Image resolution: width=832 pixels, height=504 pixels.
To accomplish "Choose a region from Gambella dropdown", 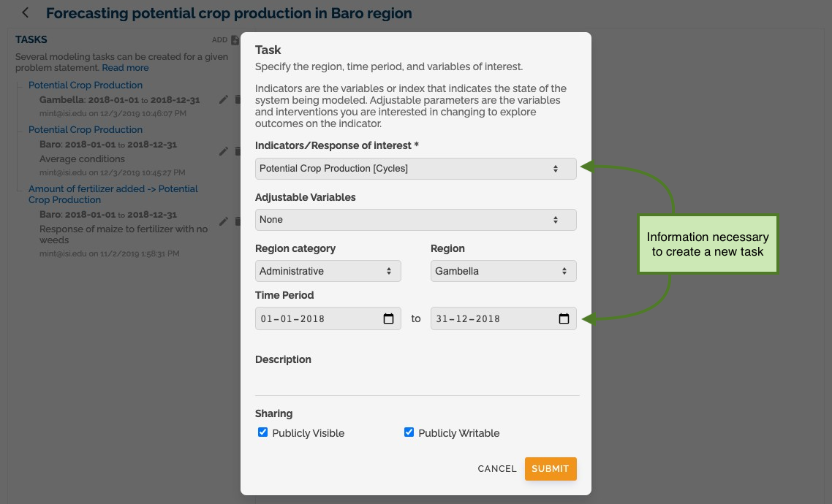I will pos(503,271).
